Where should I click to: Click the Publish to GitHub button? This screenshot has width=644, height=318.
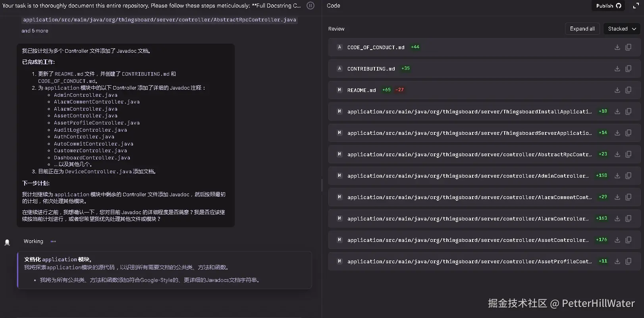(x=608, y=6)
